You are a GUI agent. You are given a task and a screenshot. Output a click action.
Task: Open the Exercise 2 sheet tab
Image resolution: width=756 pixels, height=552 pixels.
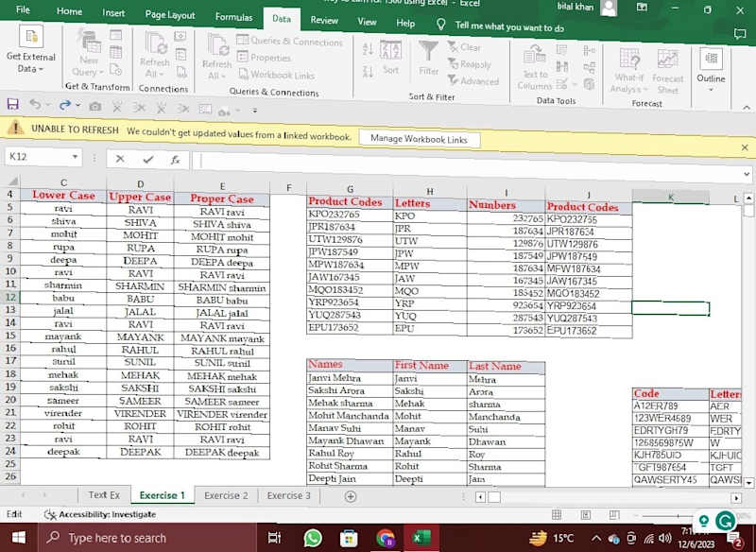226,495
